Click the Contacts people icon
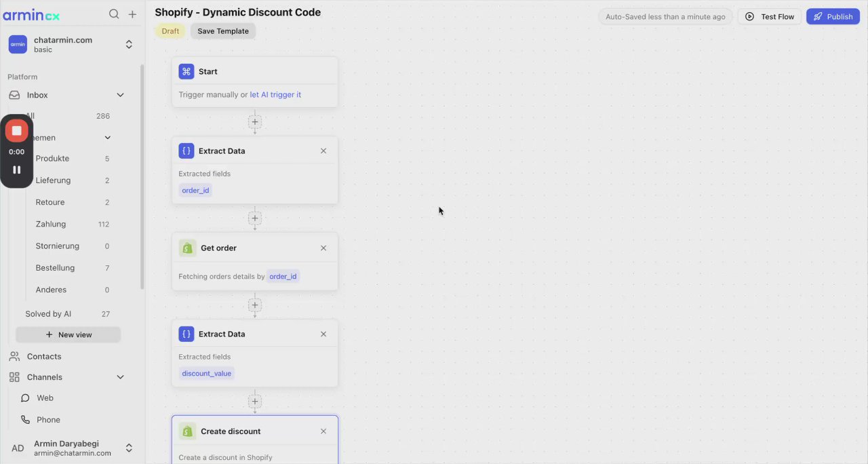 14,356
